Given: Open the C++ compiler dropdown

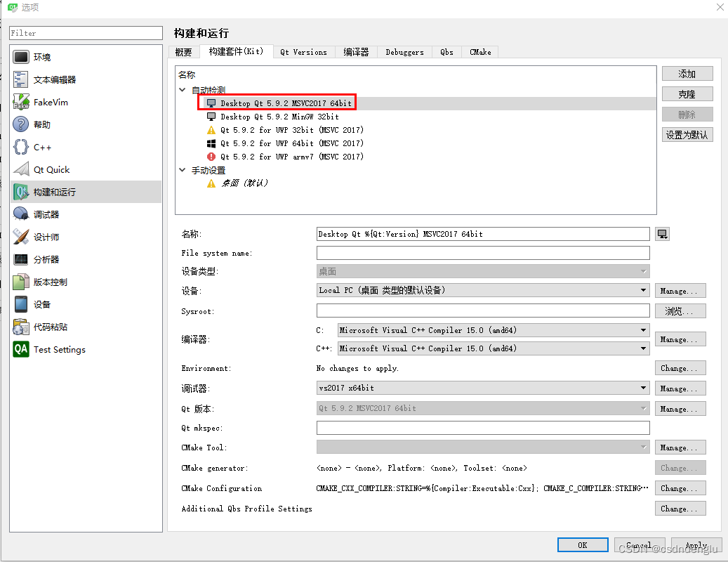Looking at the screenshot, I should 494,348.
